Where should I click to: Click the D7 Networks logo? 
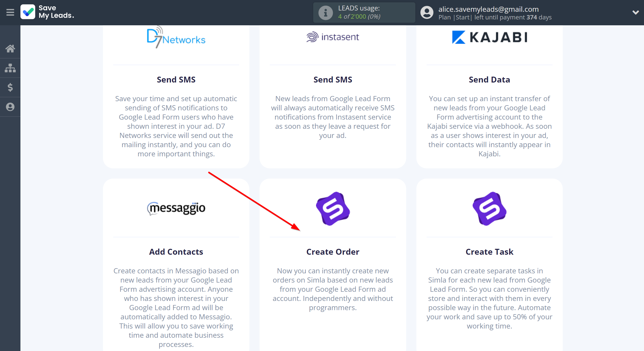pos(176,37)
